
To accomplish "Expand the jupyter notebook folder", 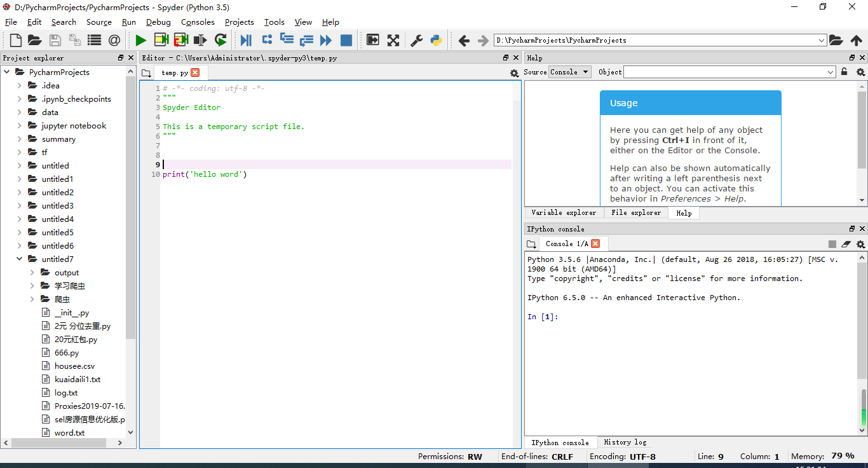I will 20,125.
